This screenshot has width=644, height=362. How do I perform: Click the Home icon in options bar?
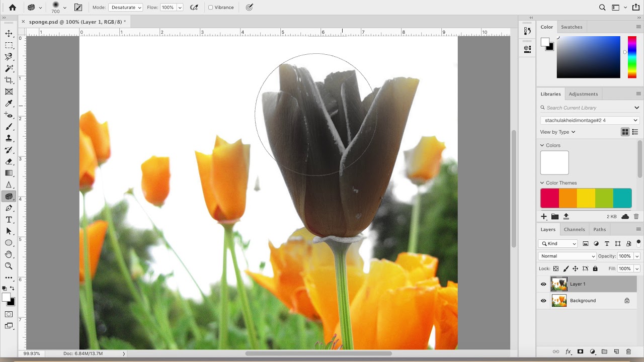13,8
